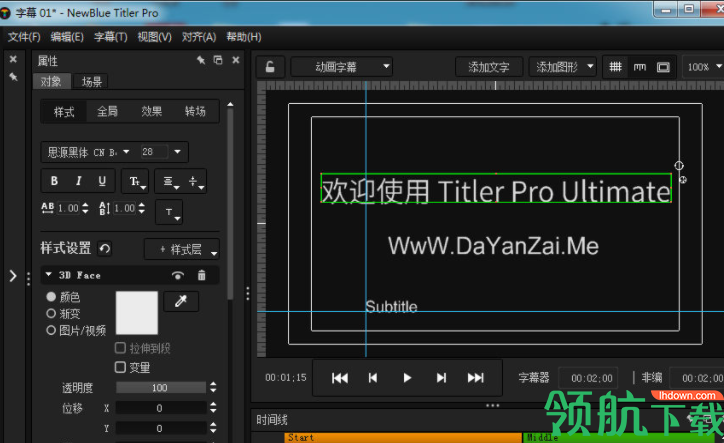The height and width of the screenshot is (443, 724).
Task: Increase character spacing with stepper
Action: pos(85,205)
